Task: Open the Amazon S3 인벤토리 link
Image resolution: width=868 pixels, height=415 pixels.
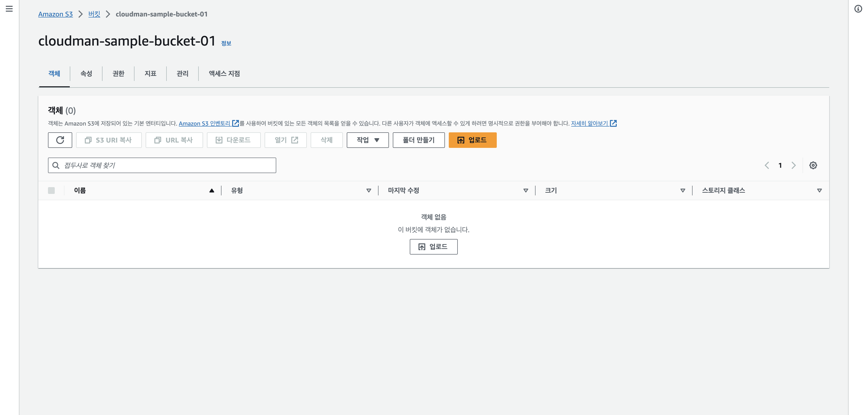Action: tap(205, 123)
